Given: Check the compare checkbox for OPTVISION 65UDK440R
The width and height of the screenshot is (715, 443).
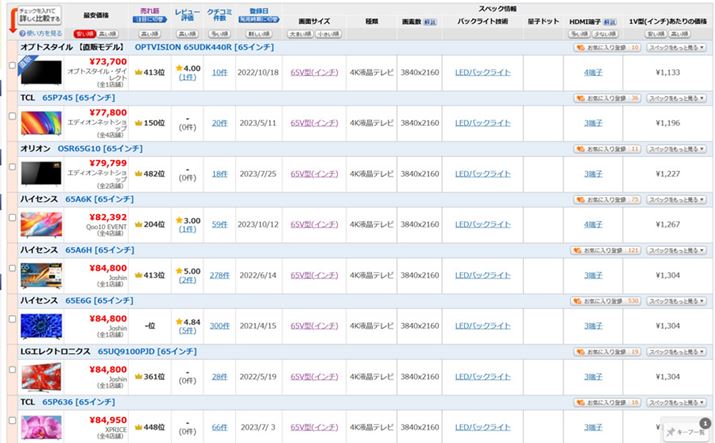Looking at the screenshot, I should point(12,66).
